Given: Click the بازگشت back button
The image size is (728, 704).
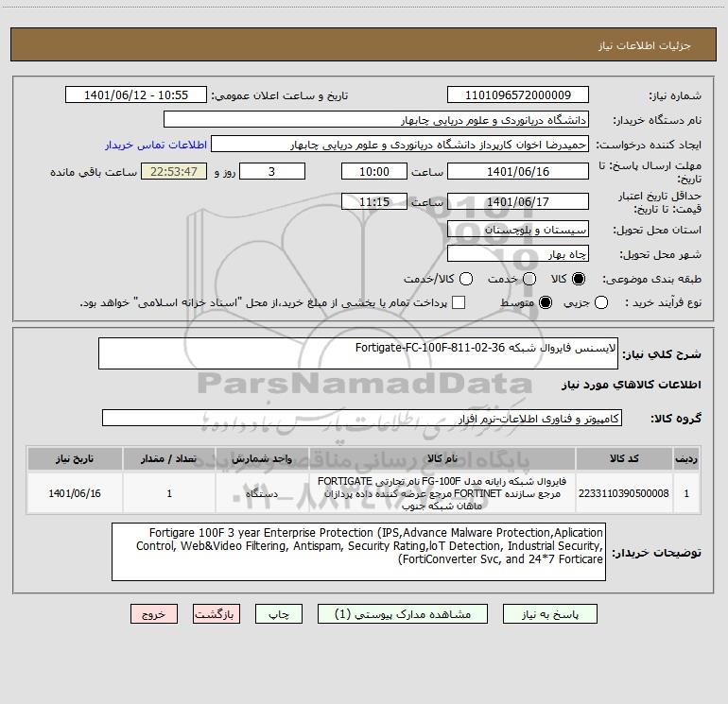Looking at the screenshot, I should [x=217, y=614].
